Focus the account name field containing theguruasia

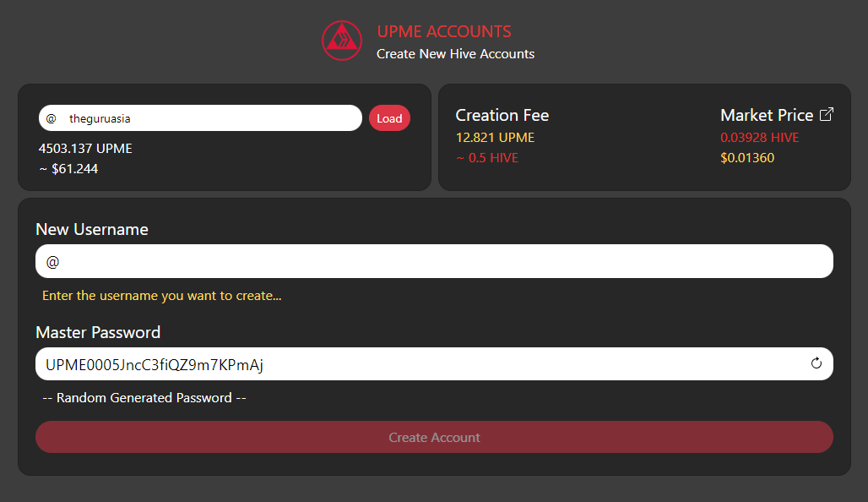point(200,118)
